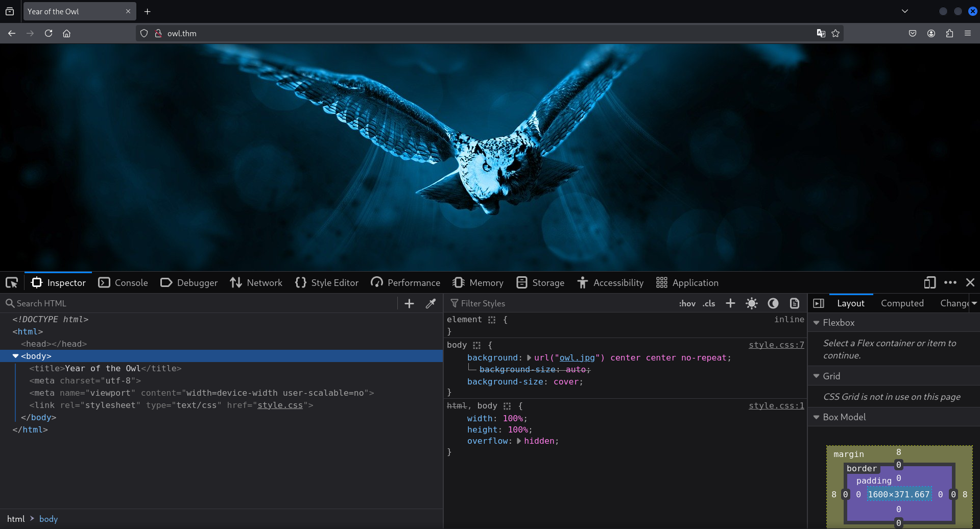Toggle light color scheme simulation
The width and height of the screenshot is (980, 529).
[x=752, y=303]
